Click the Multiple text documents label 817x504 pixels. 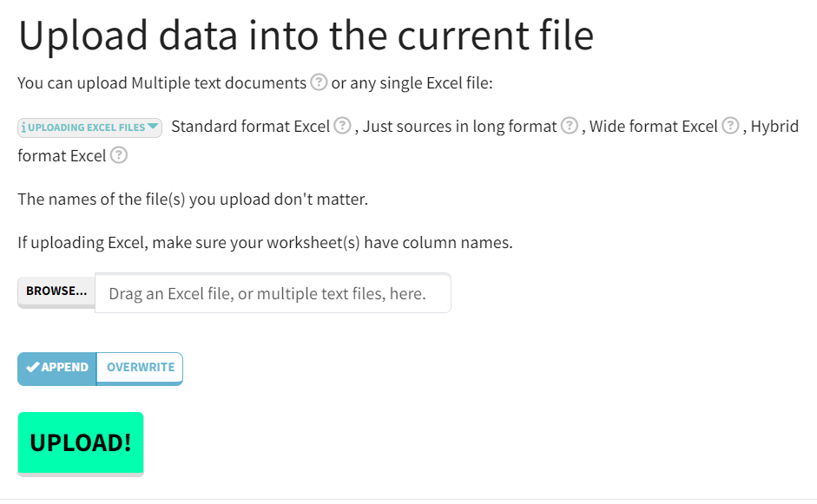[219, 83]
